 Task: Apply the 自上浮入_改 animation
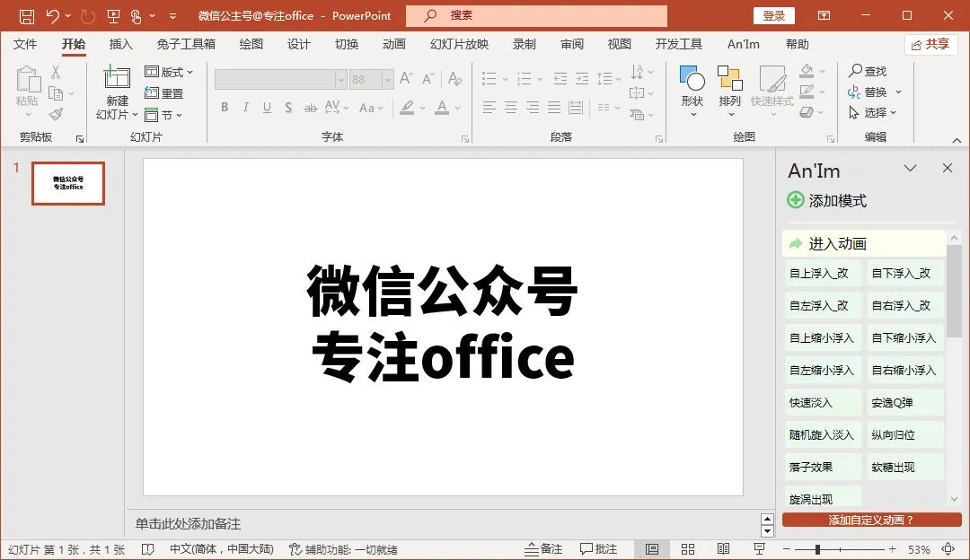click(x=822, y=273)
